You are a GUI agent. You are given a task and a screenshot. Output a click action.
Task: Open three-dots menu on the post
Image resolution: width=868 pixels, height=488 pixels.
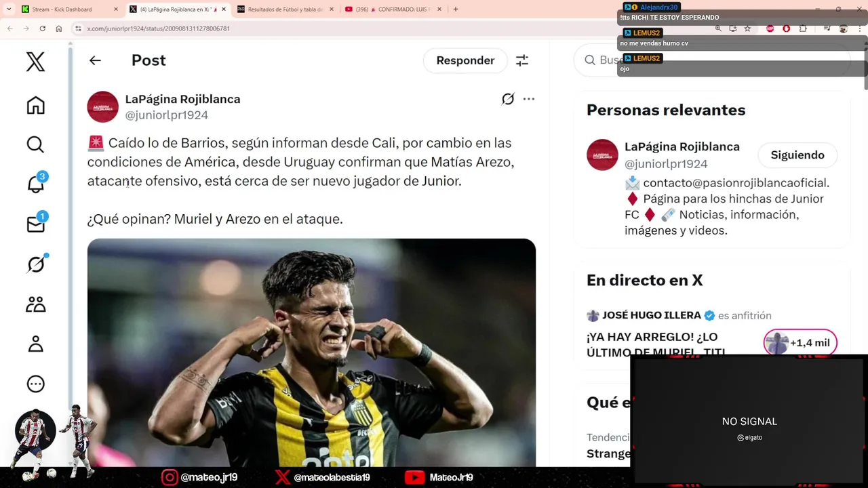(x=529, y=99)
